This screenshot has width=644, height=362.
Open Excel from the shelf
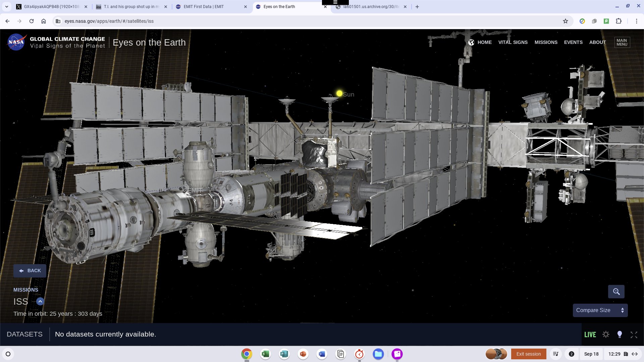pyautogui.click(x=265, y=354)
